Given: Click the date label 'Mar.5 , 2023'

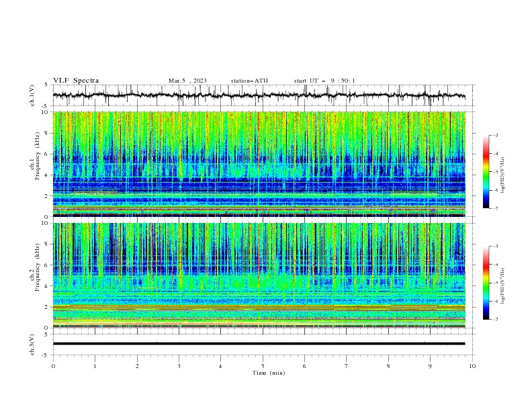Looking at the screenshot, I should (x=187, y=81).
